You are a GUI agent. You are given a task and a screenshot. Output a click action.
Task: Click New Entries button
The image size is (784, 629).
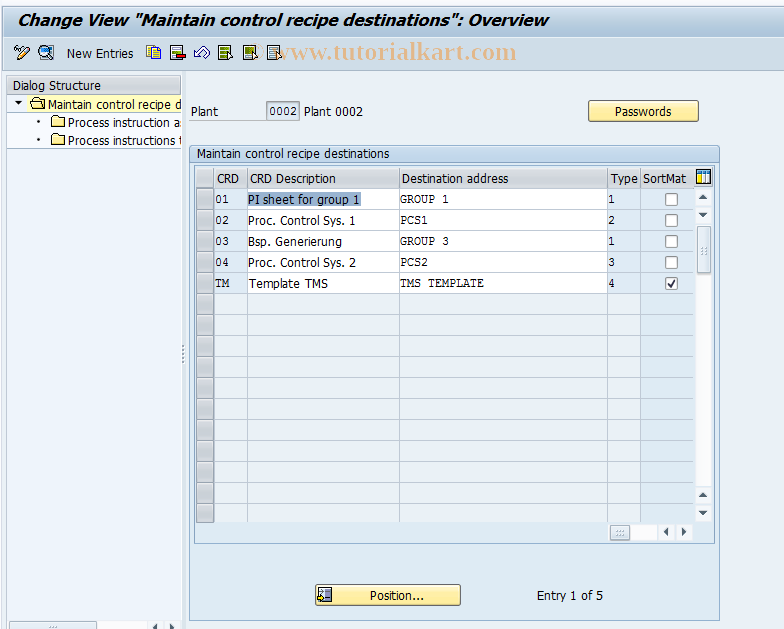coord(100,54)
